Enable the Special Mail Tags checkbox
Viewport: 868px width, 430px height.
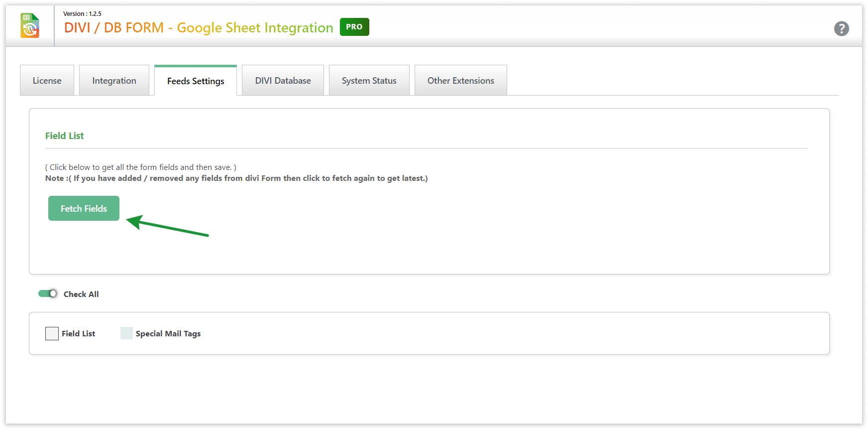(x=126, y=333)
